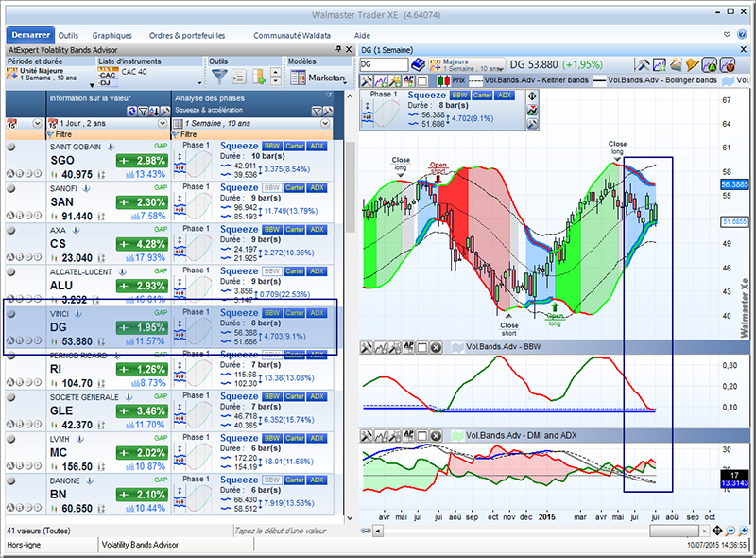This screenshot has width=756, height=558.
Task: Click the add column icon under Outils
Action: 258,77
